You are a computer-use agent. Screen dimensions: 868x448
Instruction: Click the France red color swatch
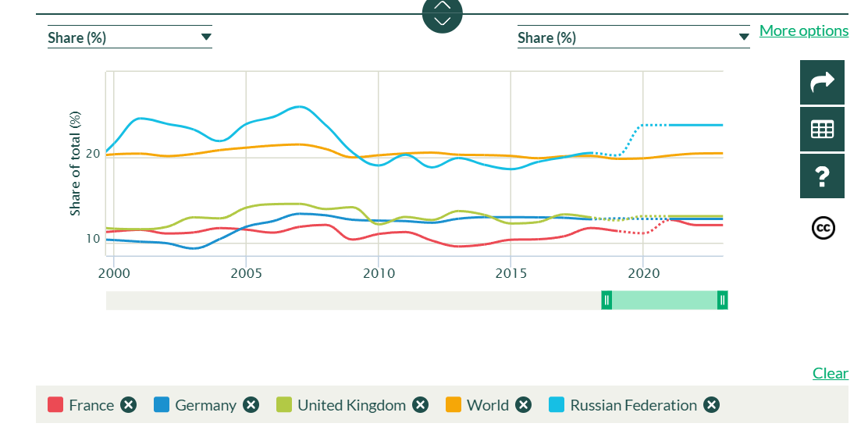point(55,404)
